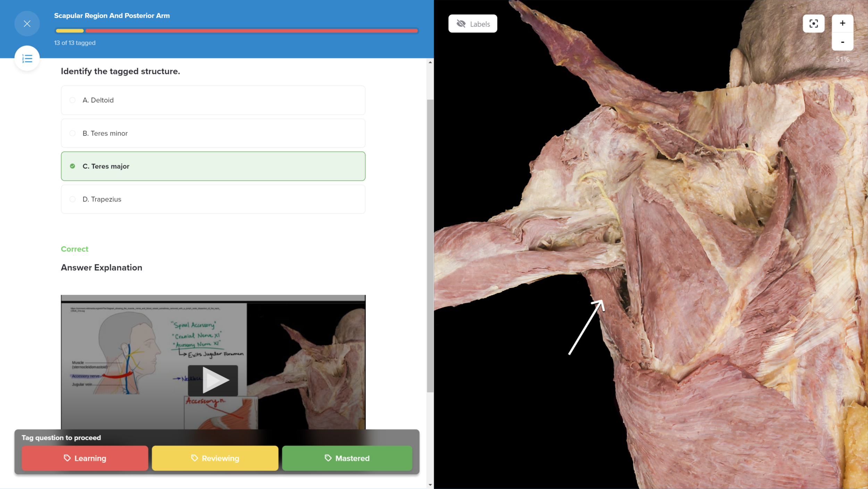Click the white arrow on the tagged muscle
This screenshot has height=489, width=868.
pyautogui.click(x=586, y=328)
